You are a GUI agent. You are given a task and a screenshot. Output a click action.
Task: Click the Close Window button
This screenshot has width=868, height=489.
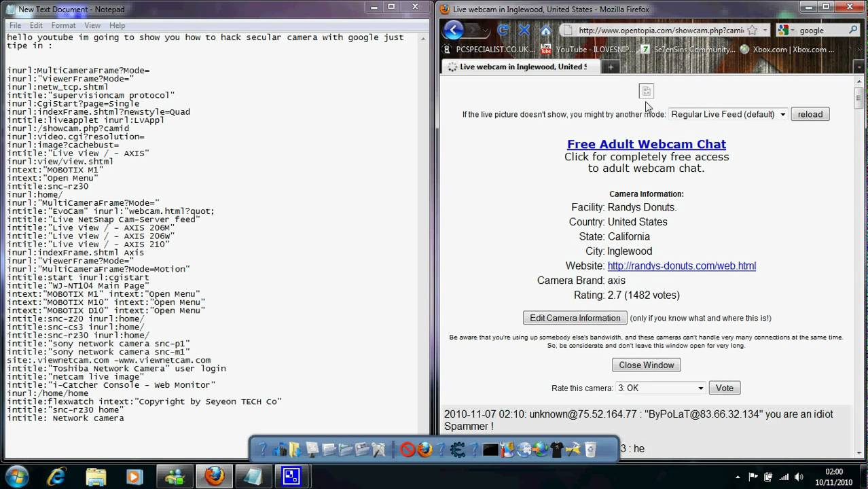click(x=646, y=365)
